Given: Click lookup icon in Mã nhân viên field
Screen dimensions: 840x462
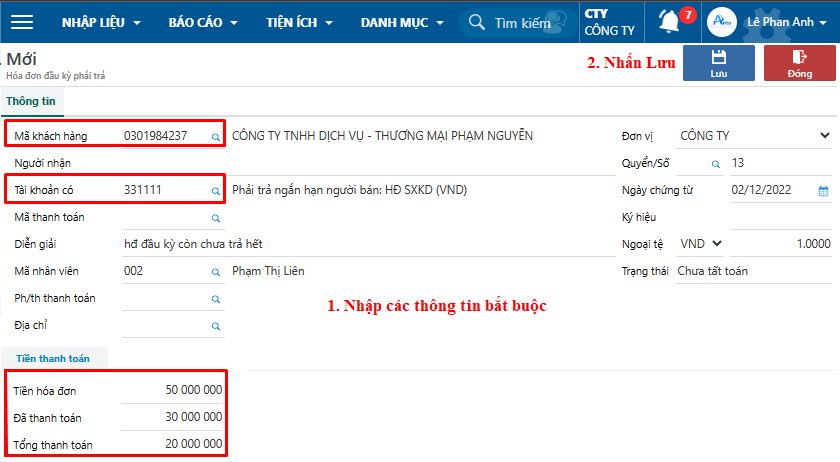Looking at the screenshot, I should (x=215, y=271).
